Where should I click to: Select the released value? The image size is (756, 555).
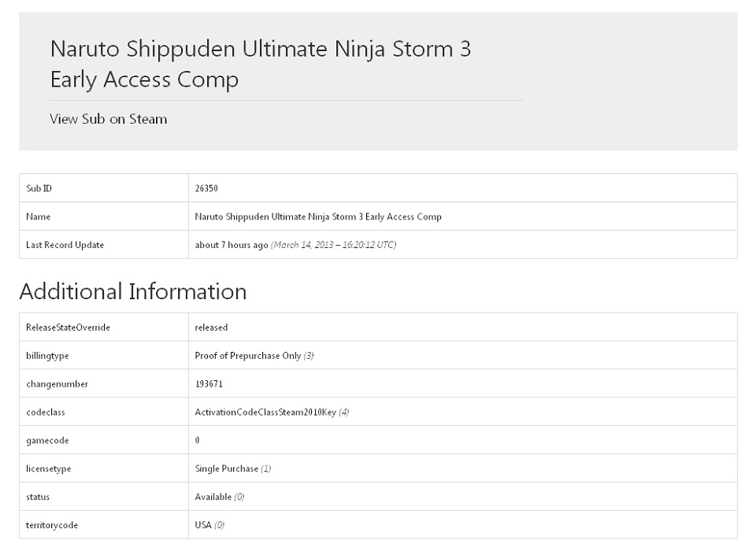pos(211,327)
